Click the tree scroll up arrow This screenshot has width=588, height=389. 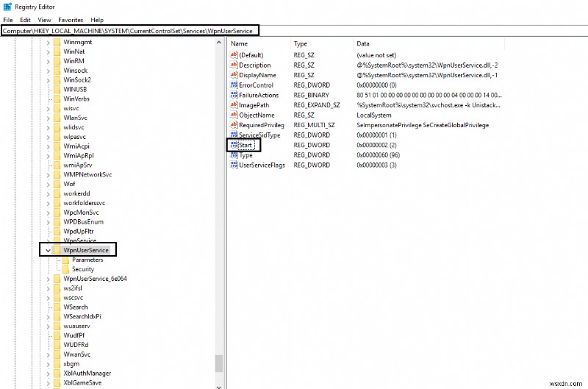(x=219, y=43)
